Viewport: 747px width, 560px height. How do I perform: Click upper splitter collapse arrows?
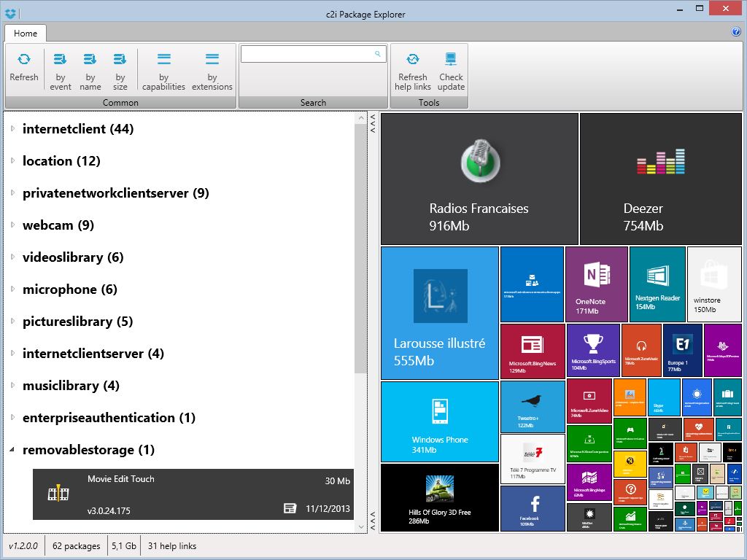pyautogui.click(x=373, y=122)
